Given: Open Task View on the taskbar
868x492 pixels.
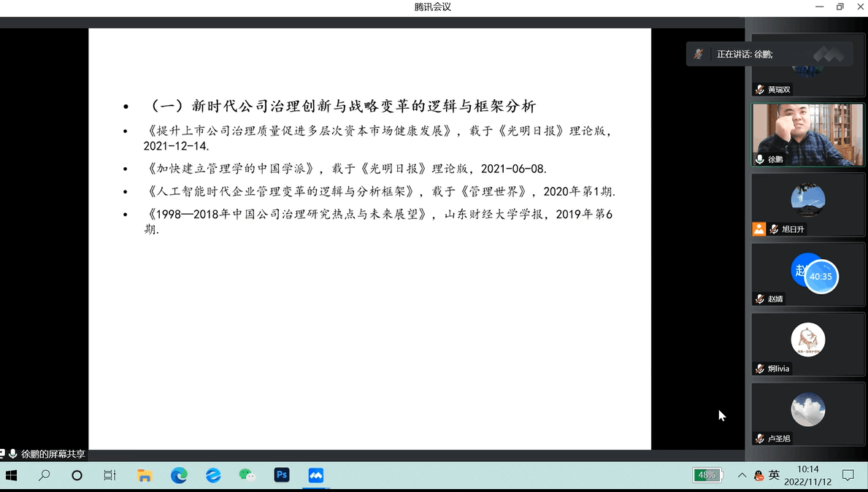Looking at the screenshot, I should pos(110,475).
